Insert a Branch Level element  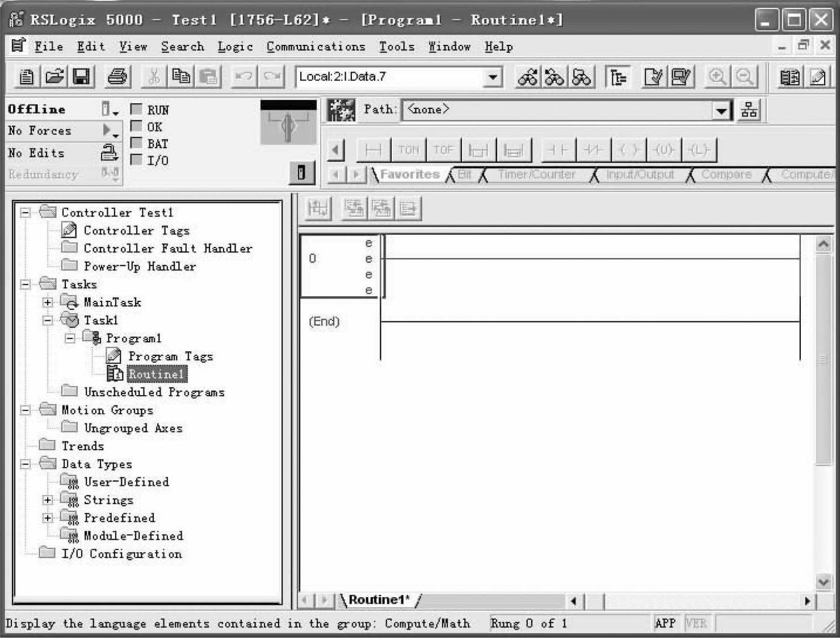[514, 150]
